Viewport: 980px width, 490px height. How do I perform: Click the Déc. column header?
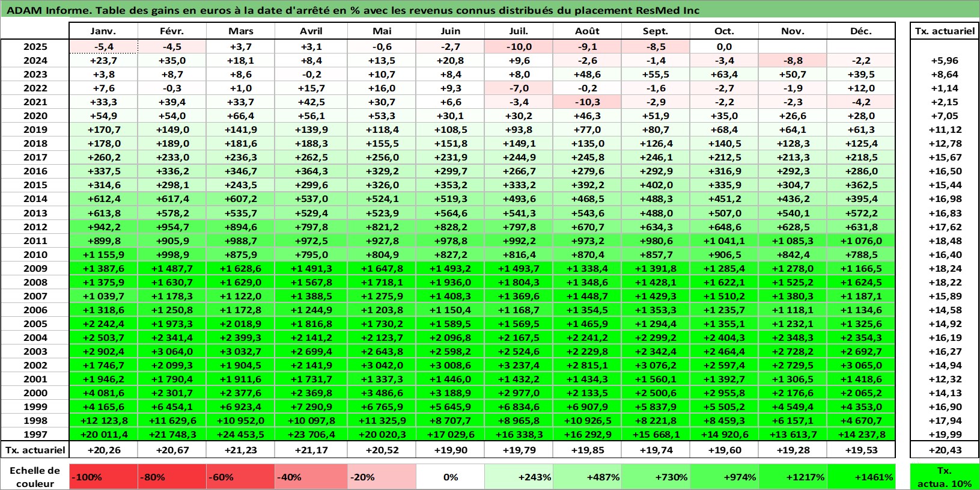click(861, 31)
